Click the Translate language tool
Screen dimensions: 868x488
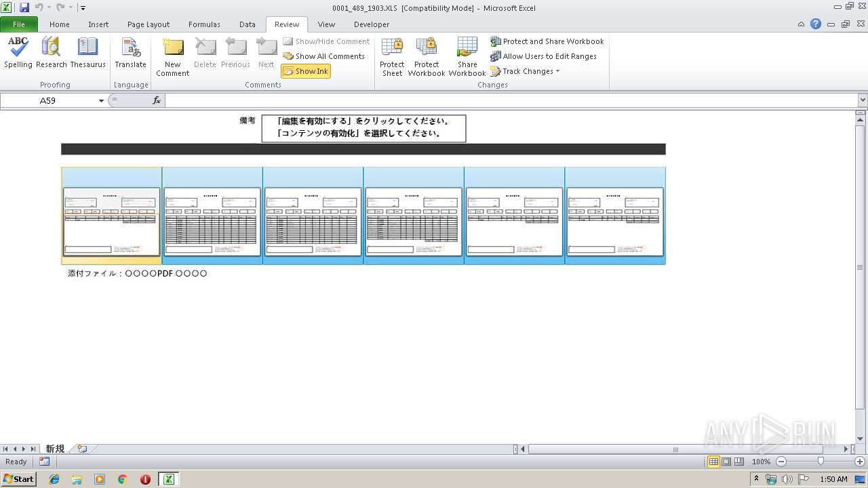click(131, 53)
